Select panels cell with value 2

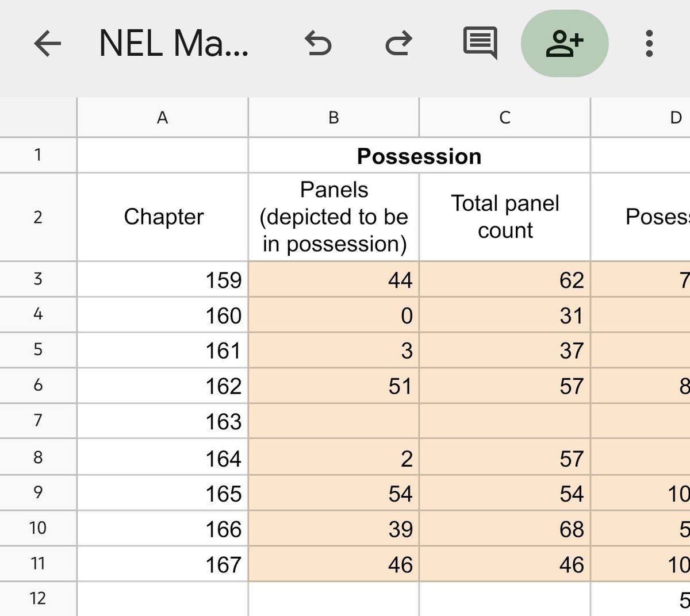click(333, 457)
